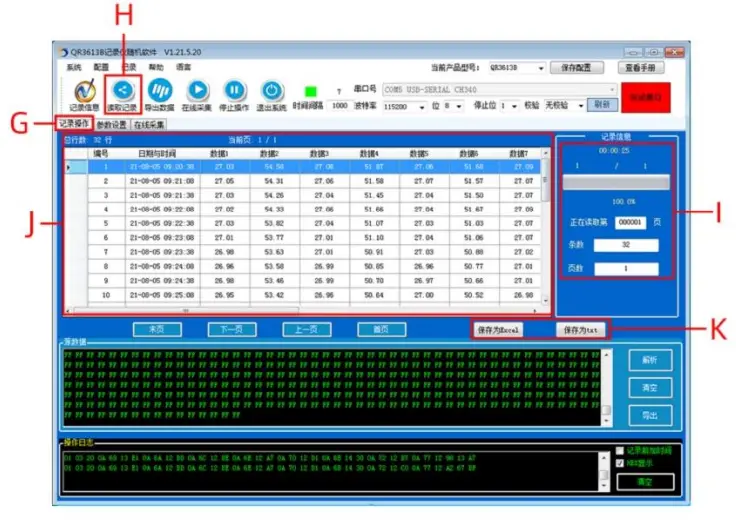Viewport: 736px width, 526px height.
Task: Select the row dated 21-08-05 09:21:08
Action: pyautogui.click(x=303, y=181)
